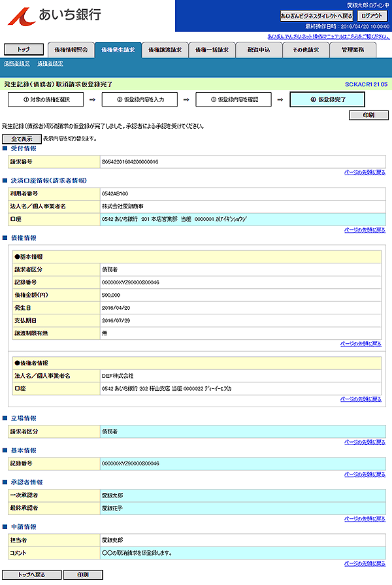Select creditor 口座 桜山支店 当座 0000022
This screenshot has width=392, height=585.
pos(167,389)
